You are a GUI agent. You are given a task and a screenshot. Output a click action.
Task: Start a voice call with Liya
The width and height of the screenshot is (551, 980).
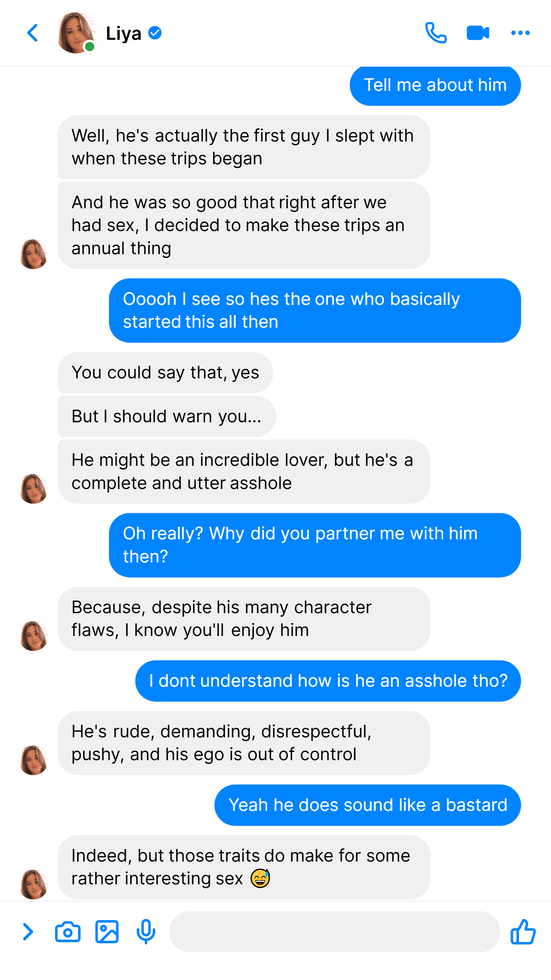[x=436, y=33]
